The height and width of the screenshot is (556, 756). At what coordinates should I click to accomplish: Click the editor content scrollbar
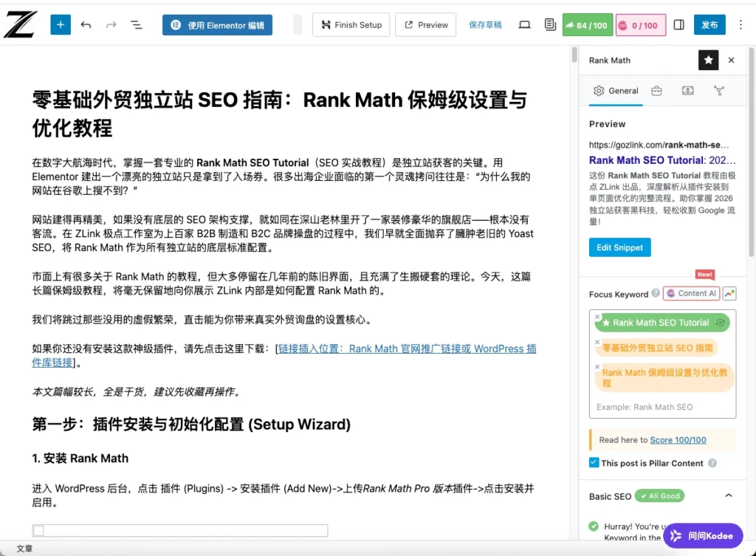574,55
